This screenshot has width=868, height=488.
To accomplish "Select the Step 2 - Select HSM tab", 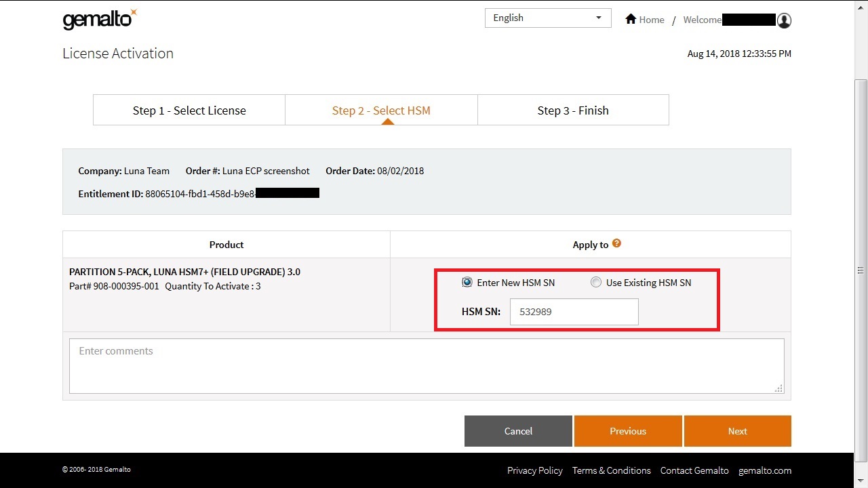I will [381, 110].
